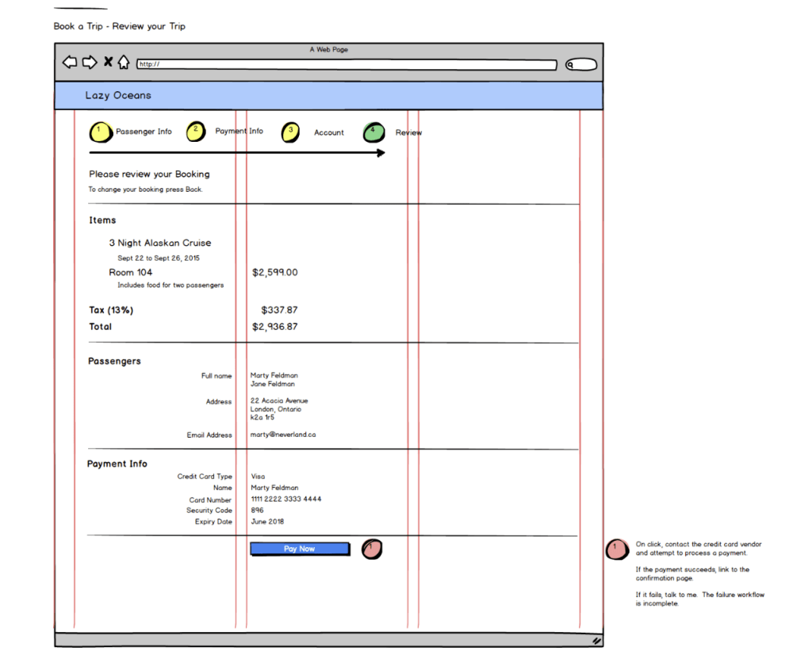Click the browser search magnifier box
This screenshot has width=812, height=651.
[x=580, y=65]
